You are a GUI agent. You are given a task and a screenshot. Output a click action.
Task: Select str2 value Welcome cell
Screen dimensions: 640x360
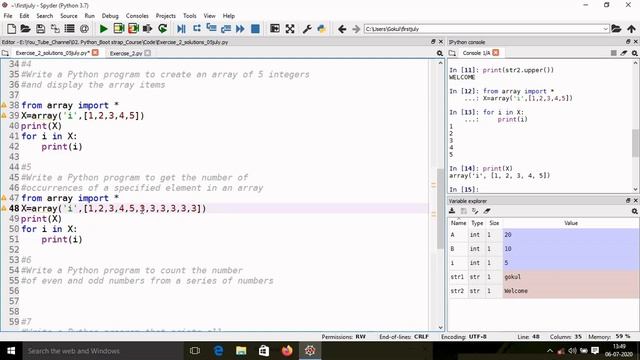pos(571,291)
